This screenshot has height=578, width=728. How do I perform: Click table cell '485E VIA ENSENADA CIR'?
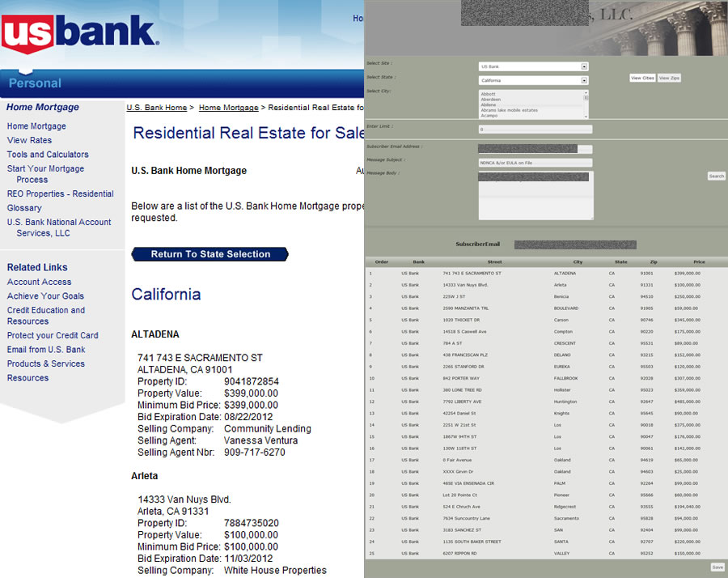(468, 483)
